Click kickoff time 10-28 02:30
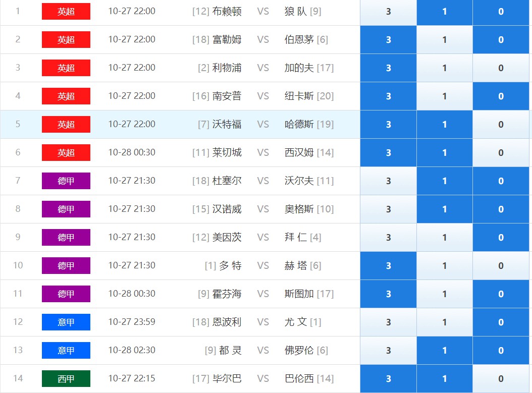This screenshot has width=532, height=393. click(132, 350)
